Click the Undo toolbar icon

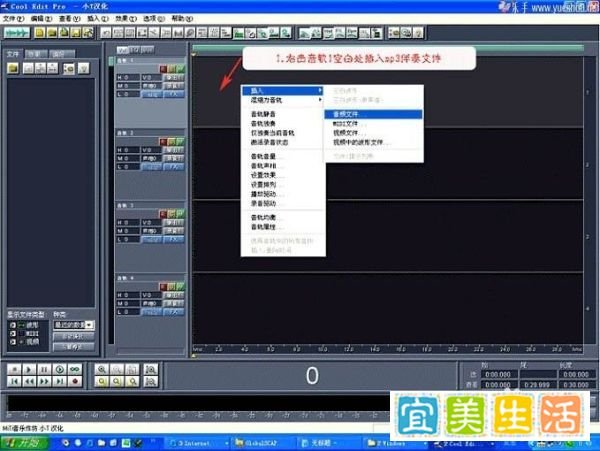click(106, 33)
